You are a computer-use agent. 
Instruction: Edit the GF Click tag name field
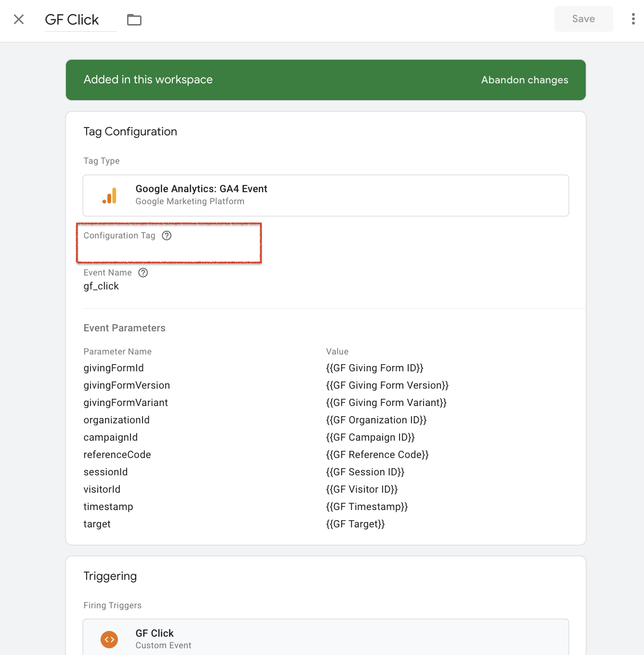pyautogui.click(x=80, y=20)
